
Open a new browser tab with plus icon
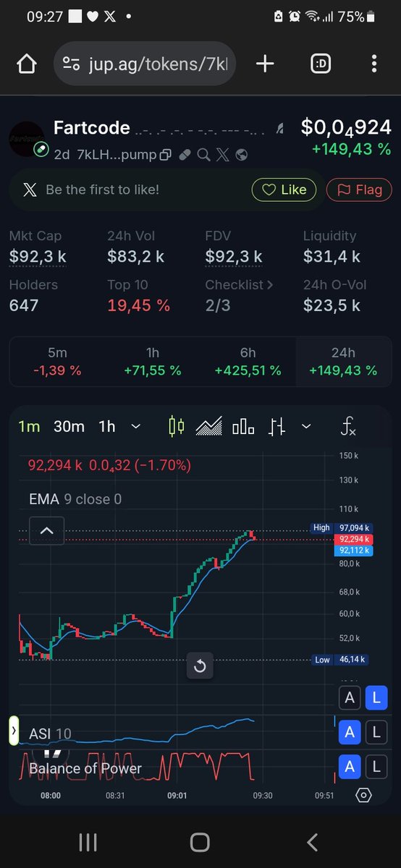(x=265, y=64)
